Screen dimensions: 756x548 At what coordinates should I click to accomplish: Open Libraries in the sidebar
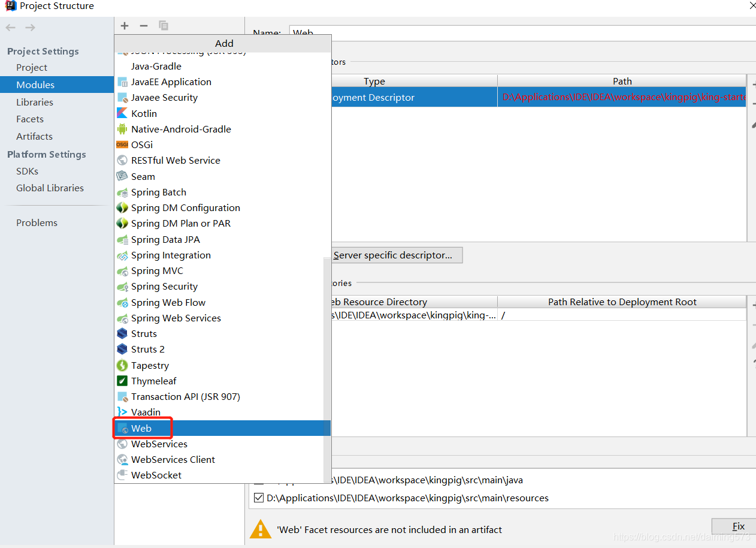coord(35,102)
